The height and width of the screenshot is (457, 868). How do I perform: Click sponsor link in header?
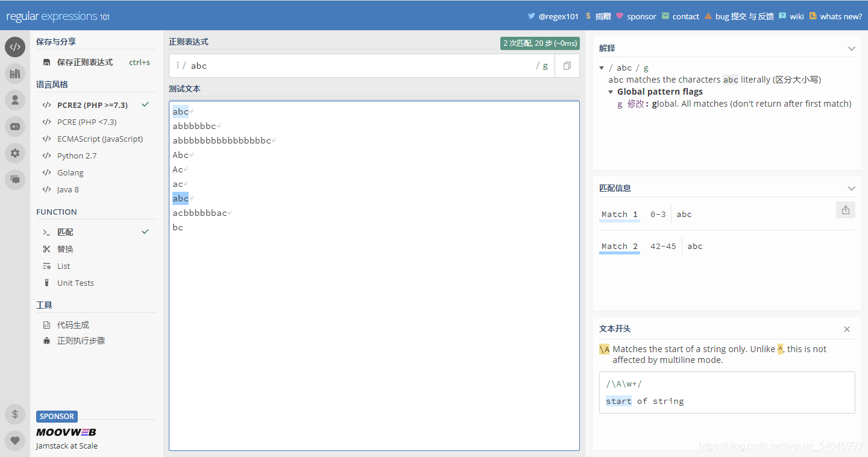pyautogui.click(x=641, y=16)
